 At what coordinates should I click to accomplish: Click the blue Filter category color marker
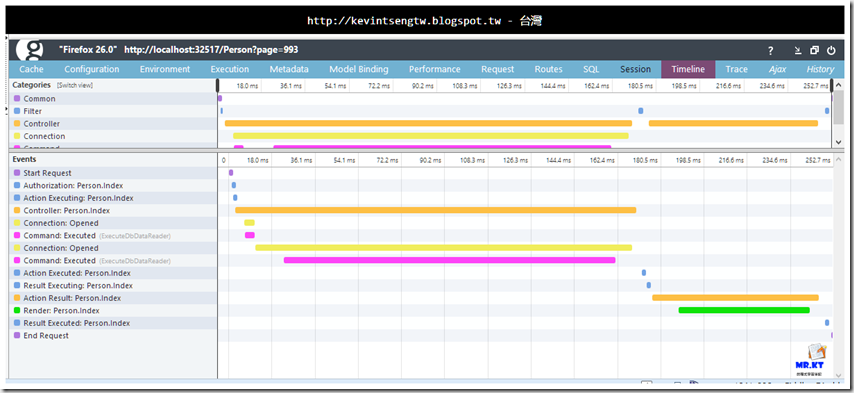click(x=17, y=111)
